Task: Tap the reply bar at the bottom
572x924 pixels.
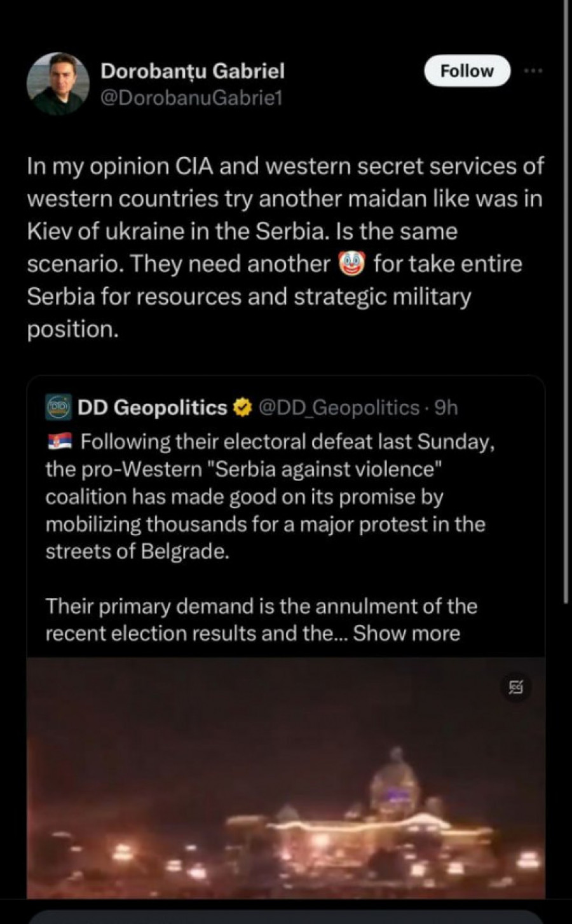Action: (x=286, y=916)
